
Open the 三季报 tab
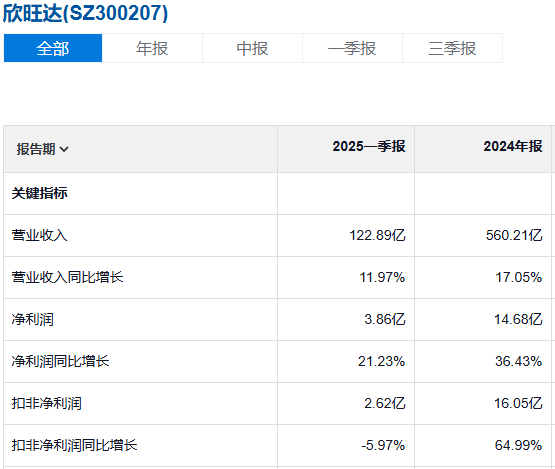(x=452, y=48)
